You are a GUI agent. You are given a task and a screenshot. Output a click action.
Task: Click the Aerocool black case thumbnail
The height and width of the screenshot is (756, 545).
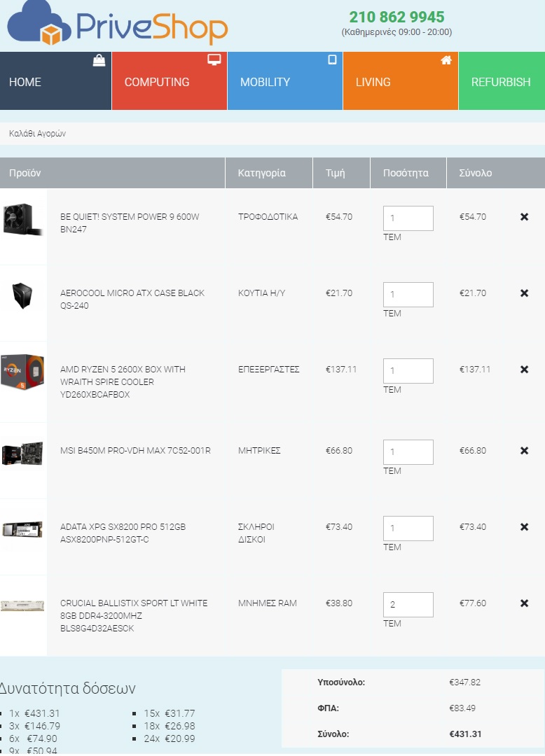22,295
